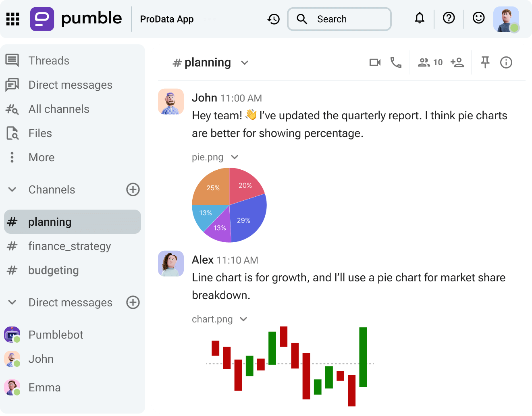Set status with smiley icon
This screenshot has height=416, width=532.
tap(478, 18)
